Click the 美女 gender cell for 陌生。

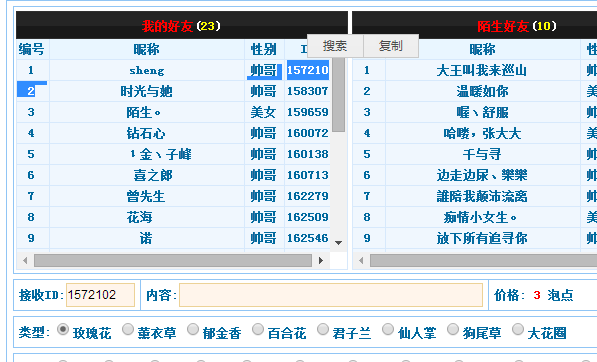(263, 112)
